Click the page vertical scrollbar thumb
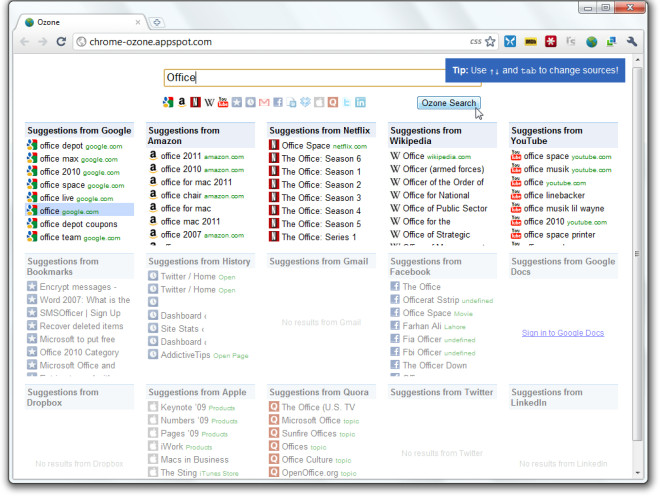The height and width of the screenshot is (496, 660). coord(637,253)
